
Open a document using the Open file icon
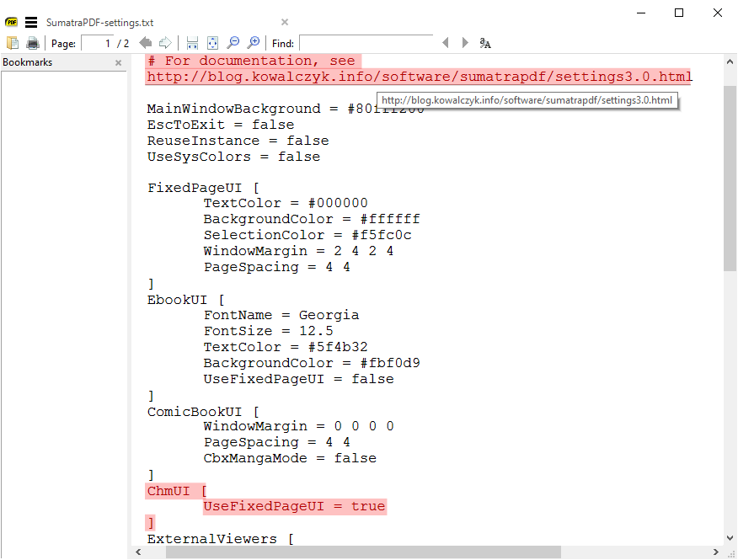pos(13,42)
